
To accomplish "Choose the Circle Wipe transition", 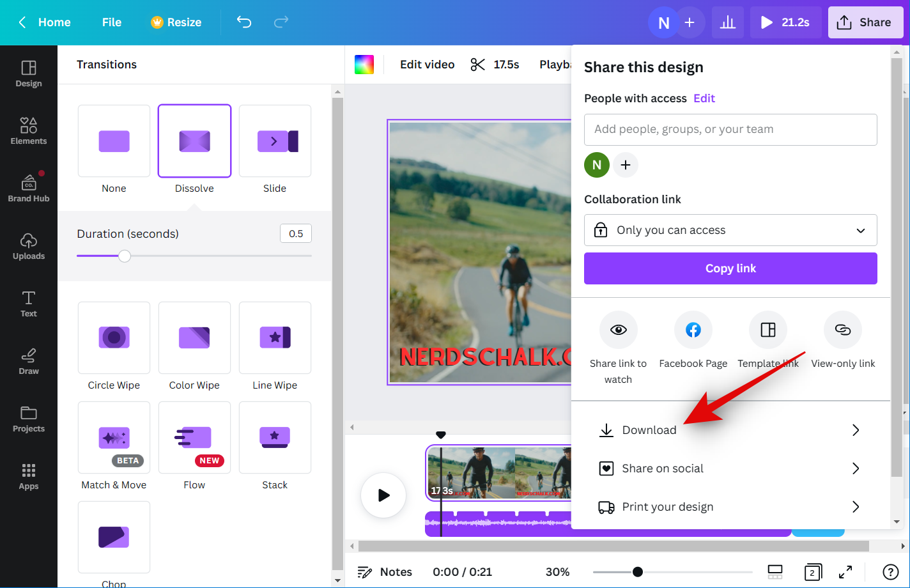I will coord(114,338).
